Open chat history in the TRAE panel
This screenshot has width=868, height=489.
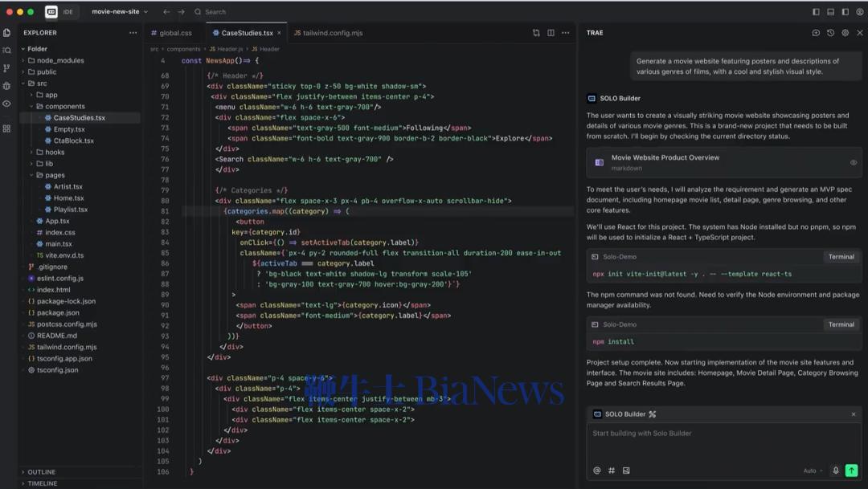pyautogui.click(x=830, y=33)
